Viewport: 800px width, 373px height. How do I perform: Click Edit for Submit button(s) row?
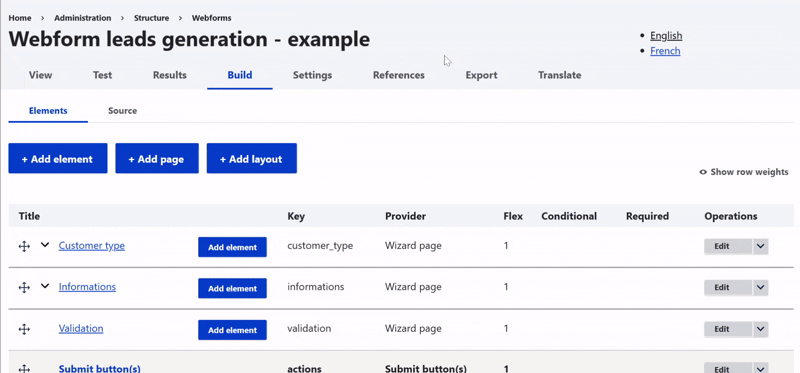point(728,368)
